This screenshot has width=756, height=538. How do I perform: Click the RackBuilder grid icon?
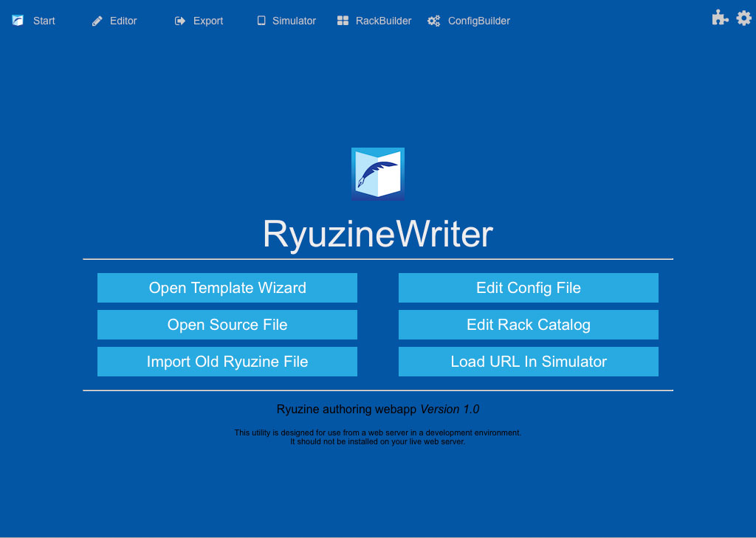pos(343,21)
